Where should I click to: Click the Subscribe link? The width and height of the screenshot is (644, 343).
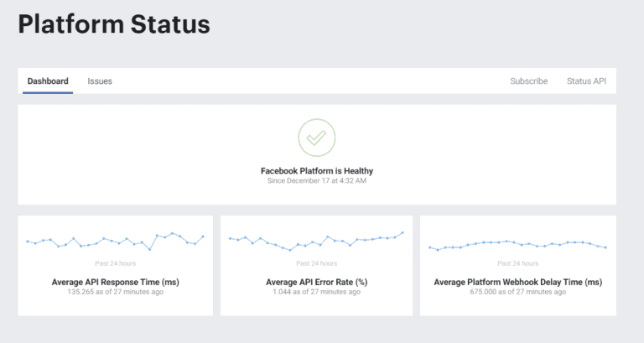pos(529,81)
